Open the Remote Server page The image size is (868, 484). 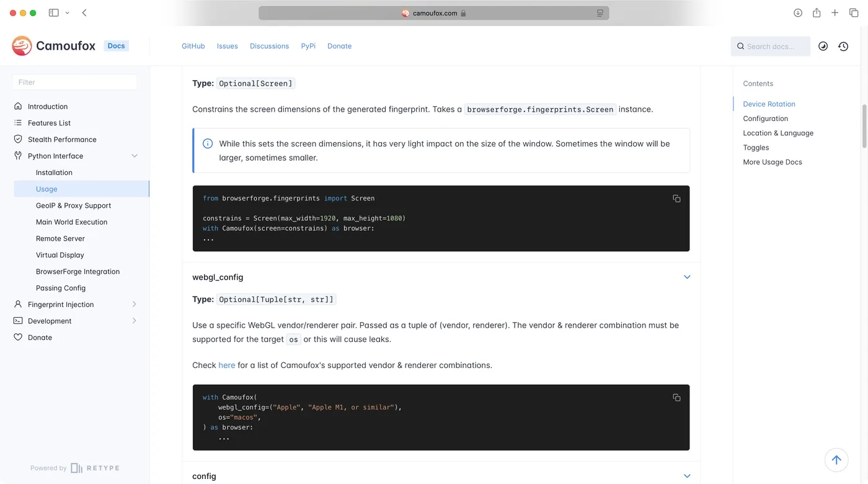click(x=60, y=238)
